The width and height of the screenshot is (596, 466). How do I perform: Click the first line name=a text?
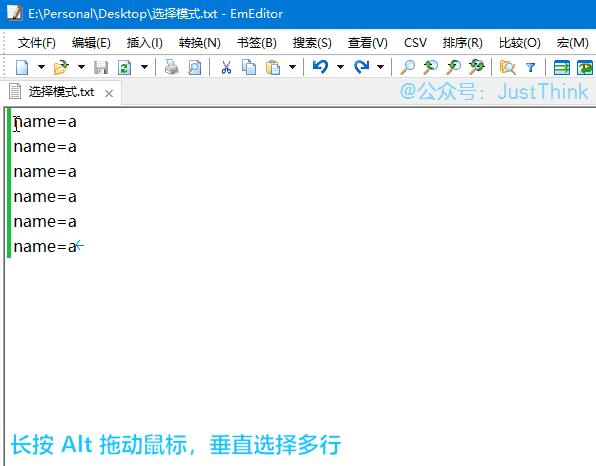45,122
